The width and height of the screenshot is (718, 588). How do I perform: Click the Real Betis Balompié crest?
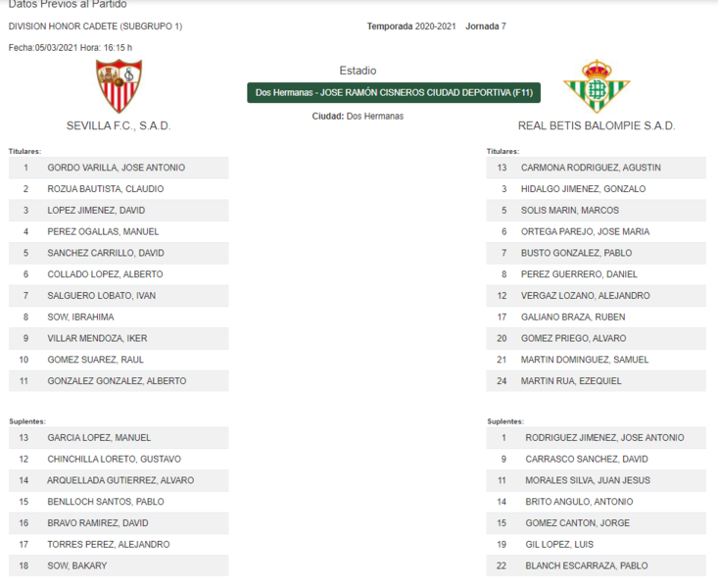point(597,86)
